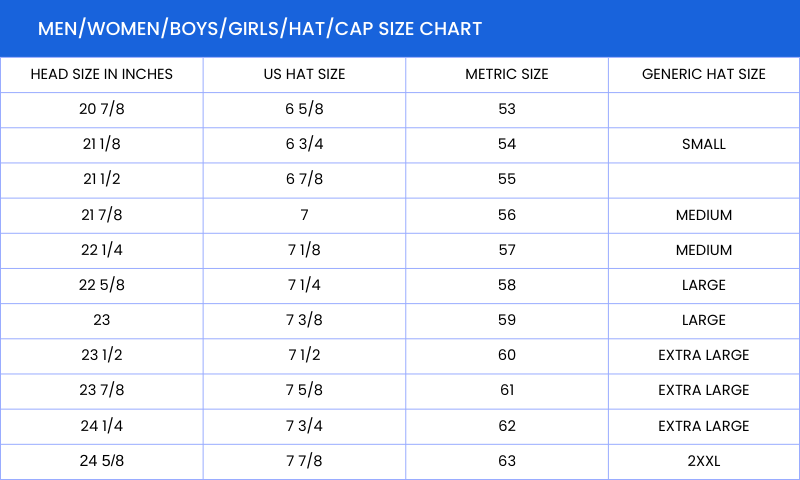Viewport: 800px width, 480px height.
Task: Click the "HEAD SIZE IN INCHES" column header
Action: point(101,74)
